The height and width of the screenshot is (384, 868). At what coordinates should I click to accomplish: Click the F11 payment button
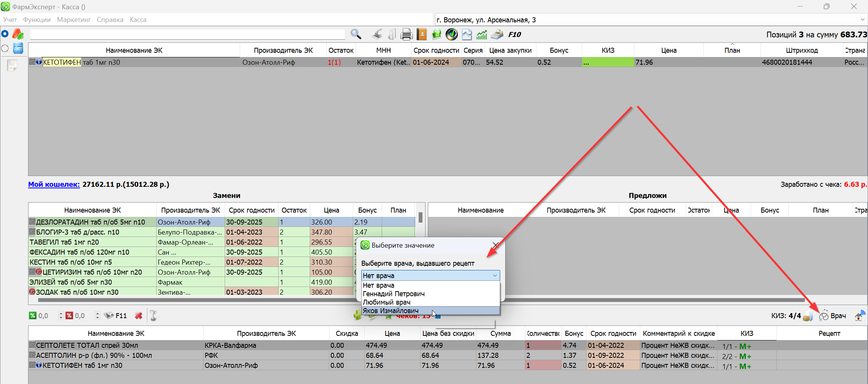(116, 316)
